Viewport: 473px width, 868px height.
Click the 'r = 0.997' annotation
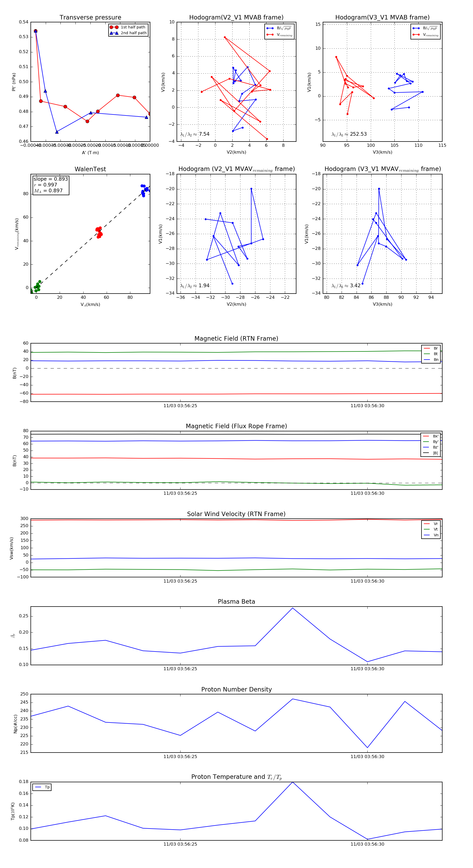coord(45,185)
